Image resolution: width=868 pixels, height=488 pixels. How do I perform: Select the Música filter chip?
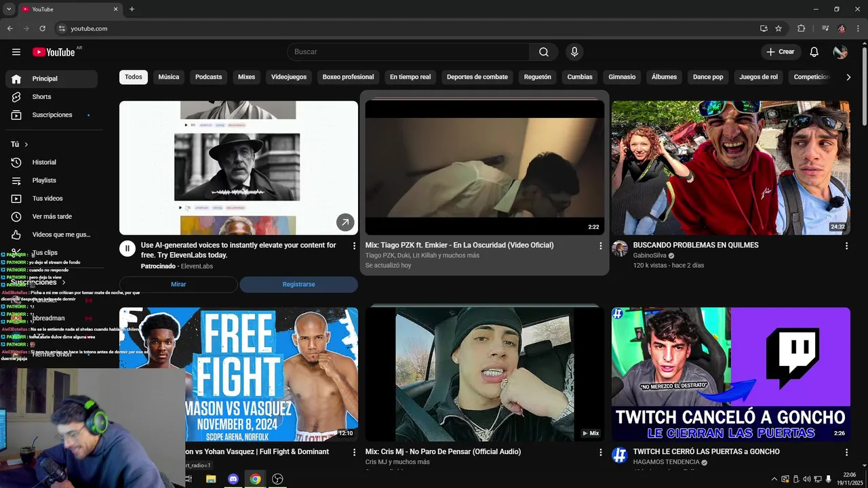tap(169, 77)
